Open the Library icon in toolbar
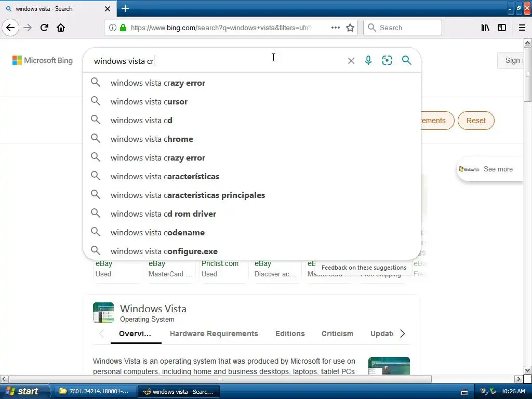This screenshot has width=532, height=399. [485, 28]
